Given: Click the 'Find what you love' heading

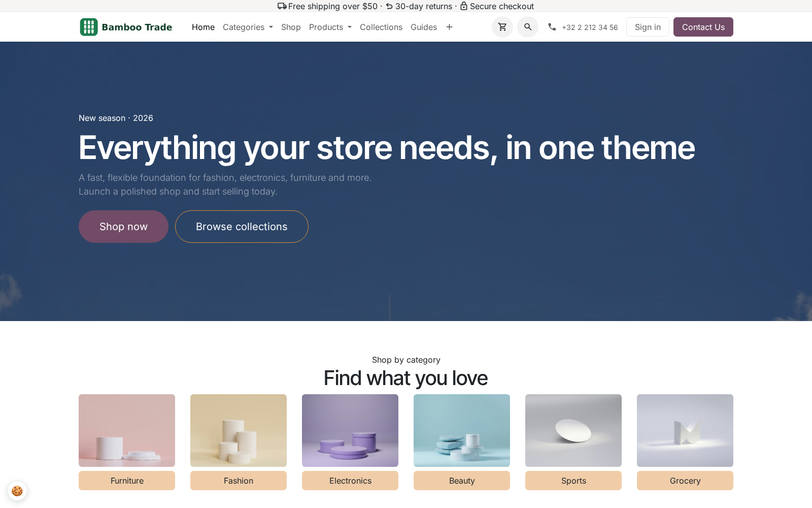Looking at the screenshot, I should pyautogui.click(x=405, y=378).
